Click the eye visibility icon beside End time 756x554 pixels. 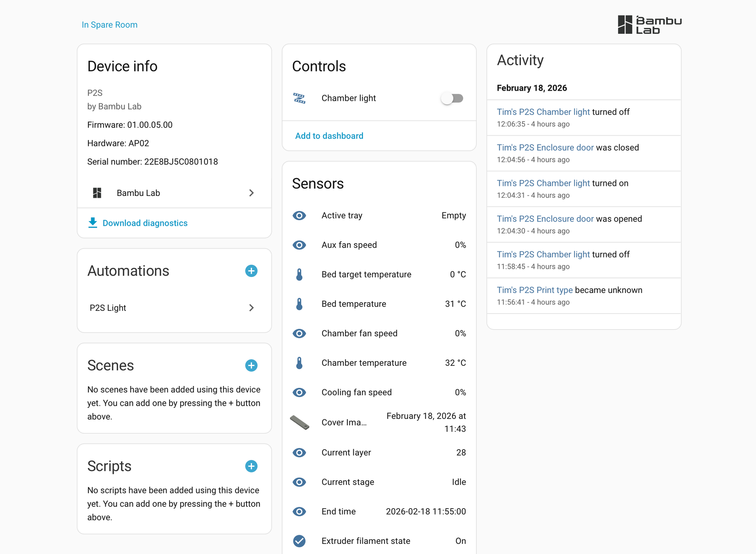(299, 511)
